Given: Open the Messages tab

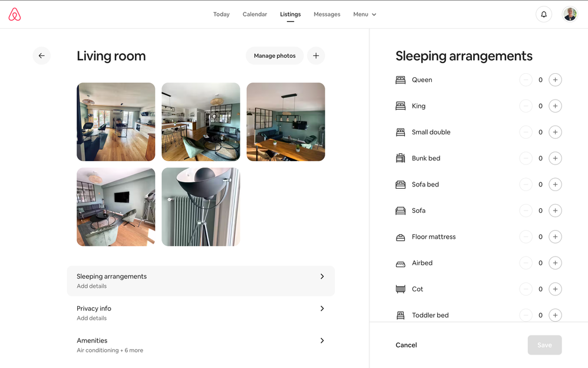Looking at the screenshot, I should click(x=326, y=15).
